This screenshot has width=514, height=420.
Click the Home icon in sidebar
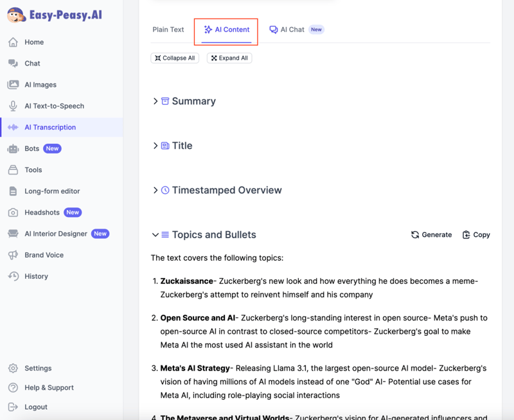[x=13, y=42]
